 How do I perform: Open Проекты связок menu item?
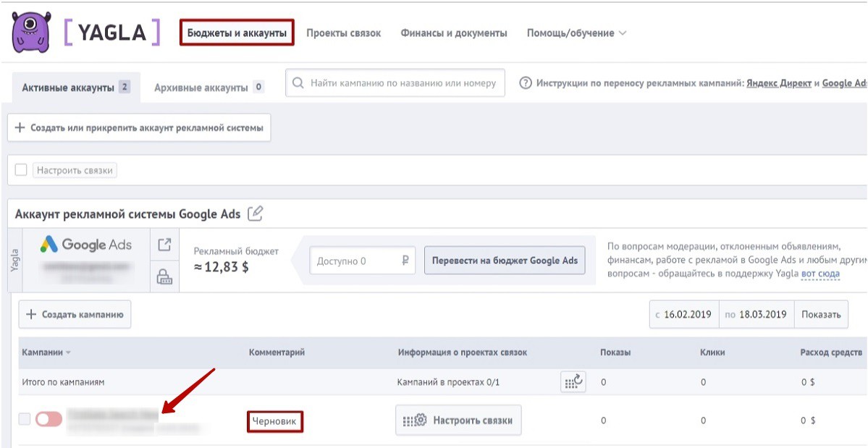[343, 33]
